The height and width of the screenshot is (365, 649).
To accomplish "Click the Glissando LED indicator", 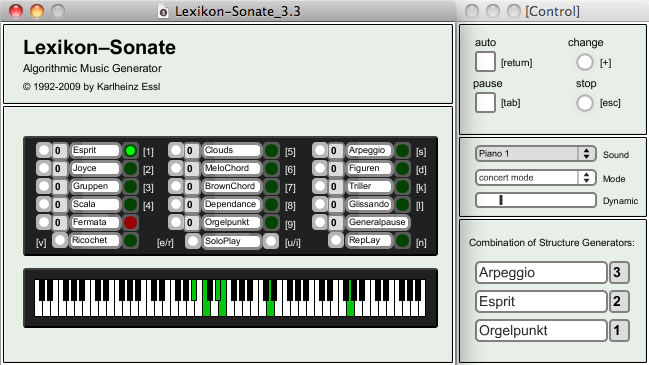I will (402, 204).
